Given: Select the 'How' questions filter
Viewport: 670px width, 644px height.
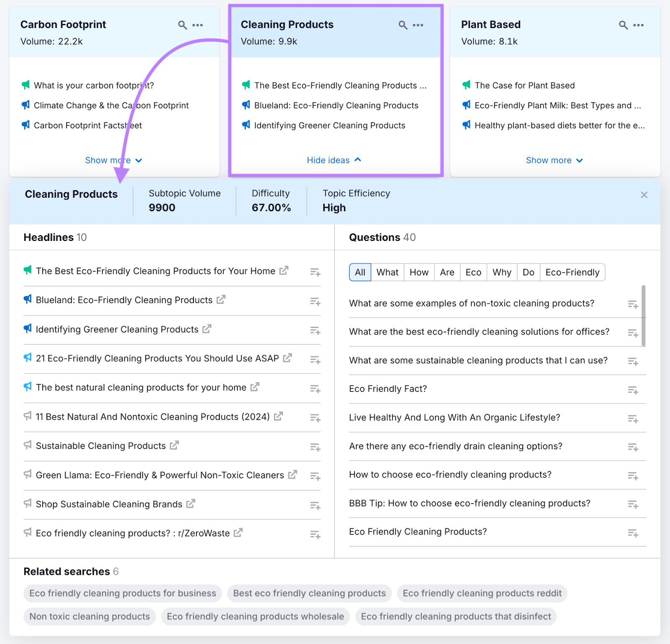Looking at the screenshot, I should [419, 272].
